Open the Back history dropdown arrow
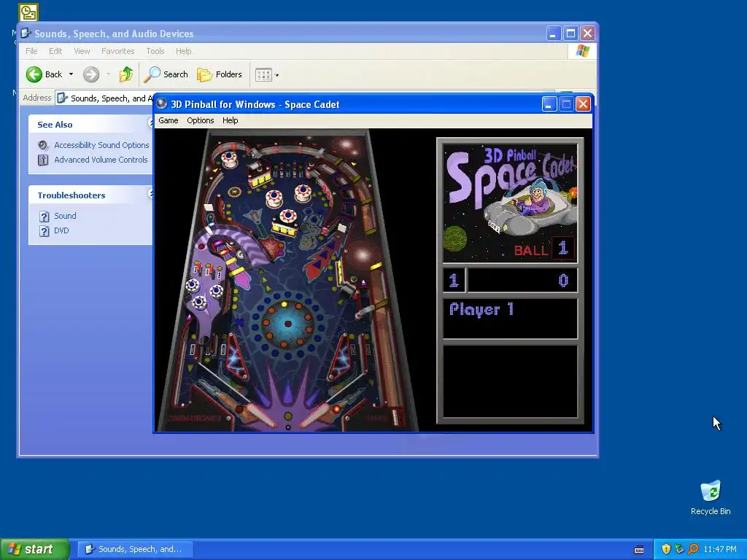747x560 pixels. tap(71, 74)
